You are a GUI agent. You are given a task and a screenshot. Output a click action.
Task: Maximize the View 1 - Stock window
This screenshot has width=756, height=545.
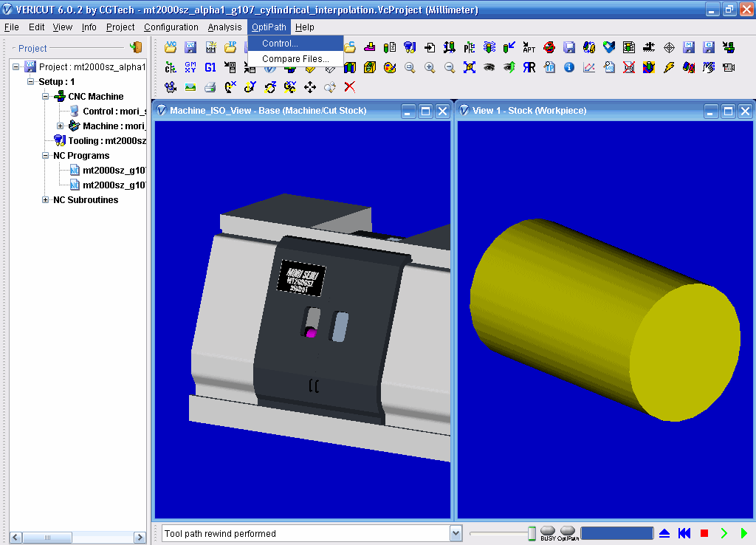(x=728, y=111)
